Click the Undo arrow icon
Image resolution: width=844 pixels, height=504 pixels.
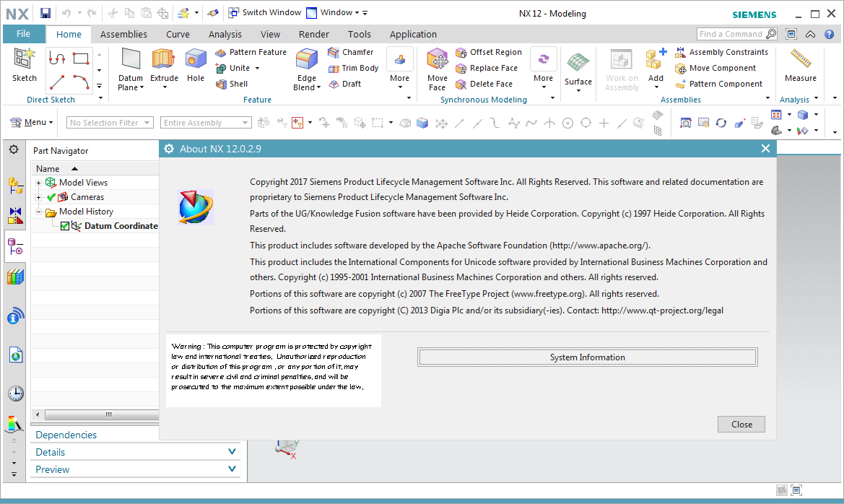pos(66,13)
